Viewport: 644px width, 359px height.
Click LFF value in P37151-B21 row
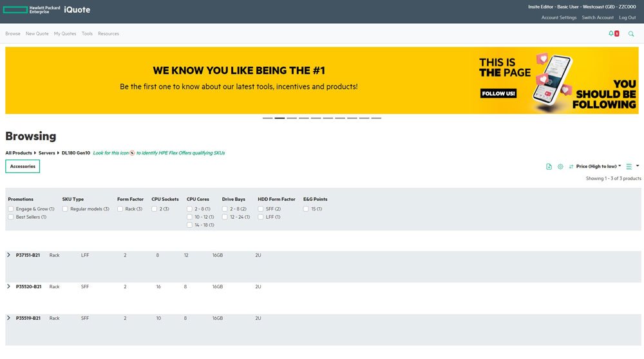[85, 255]
